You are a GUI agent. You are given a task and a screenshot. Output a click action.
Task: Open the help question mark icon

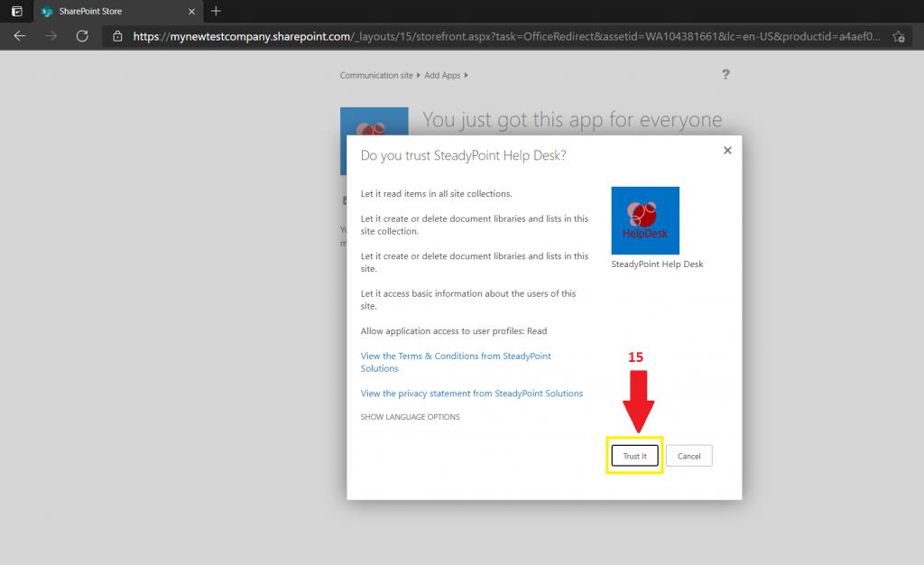point(726,74)
